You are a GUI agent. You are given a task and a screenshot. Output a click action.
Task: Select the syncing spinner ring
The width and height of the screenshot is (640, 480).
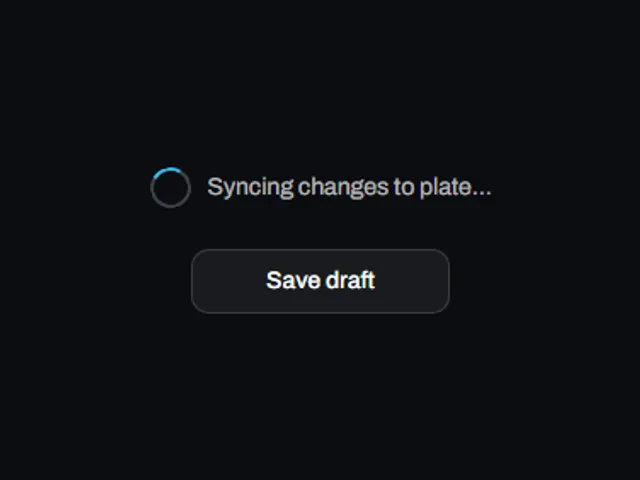pyautogui.click(x=171, y=187)
